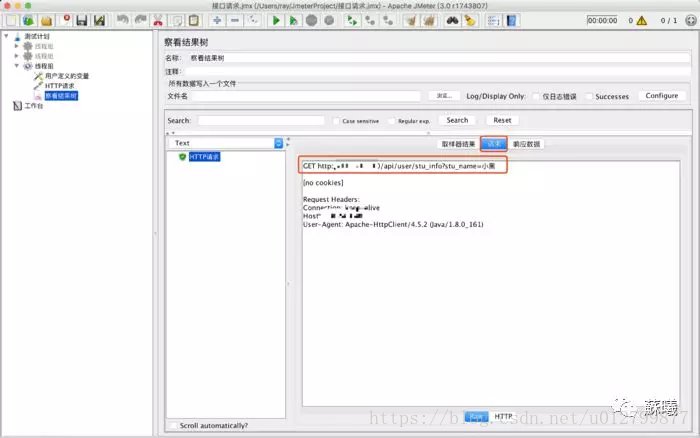Toggle Scroll automatically checkbox
Screen dimensions: 700x438
point(173,425)
